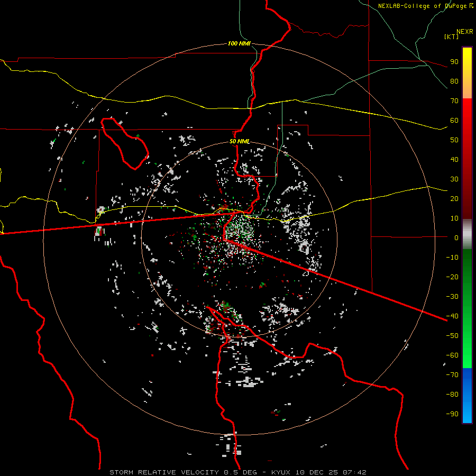
Task: Select the -90 scale value
Action: 452,414
